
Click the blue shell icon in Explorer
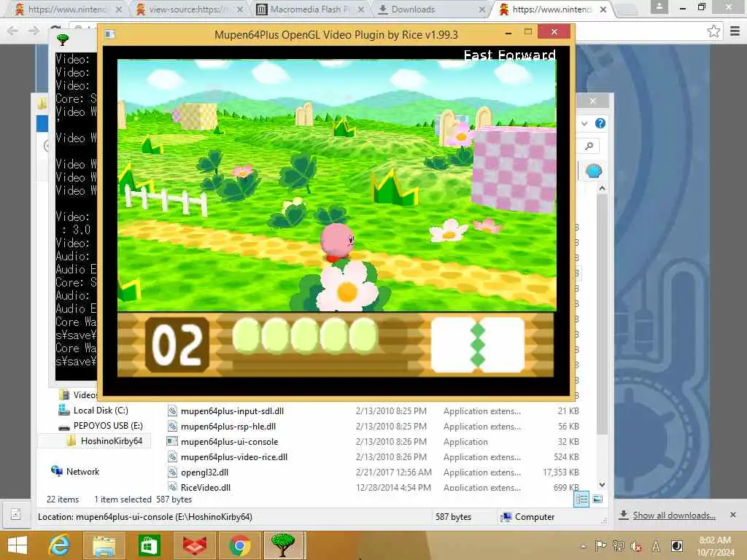pyautogui.click(x=594, y=171)
